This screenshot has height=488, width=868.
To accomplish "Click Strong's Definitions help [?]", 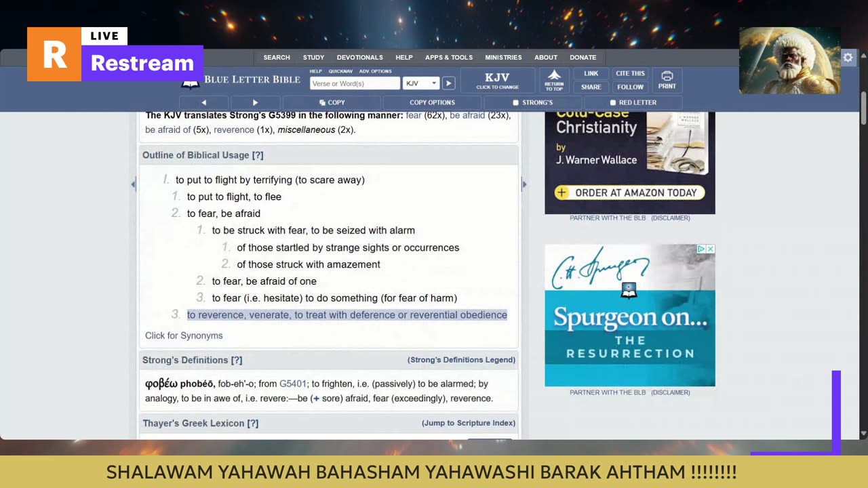I will pos(237,360).
